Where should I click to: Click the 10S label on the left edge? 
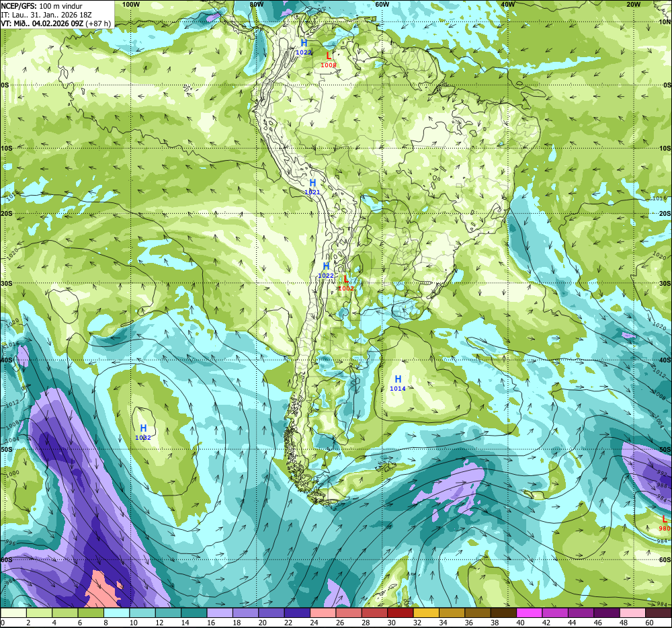coord(7,148)
